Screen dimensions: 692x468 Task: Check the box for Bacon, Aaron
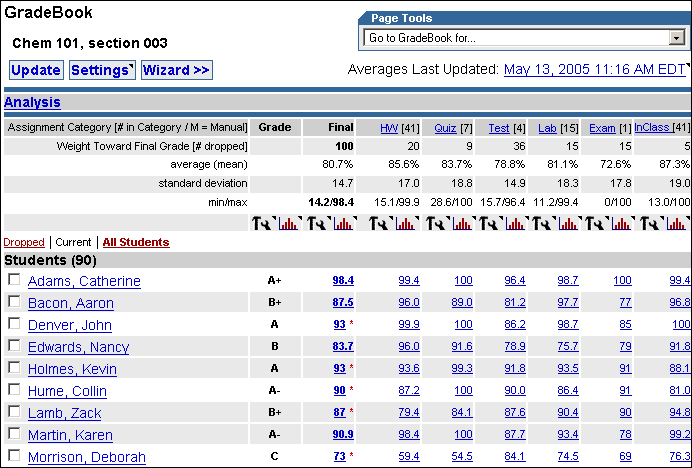[14, 301]
